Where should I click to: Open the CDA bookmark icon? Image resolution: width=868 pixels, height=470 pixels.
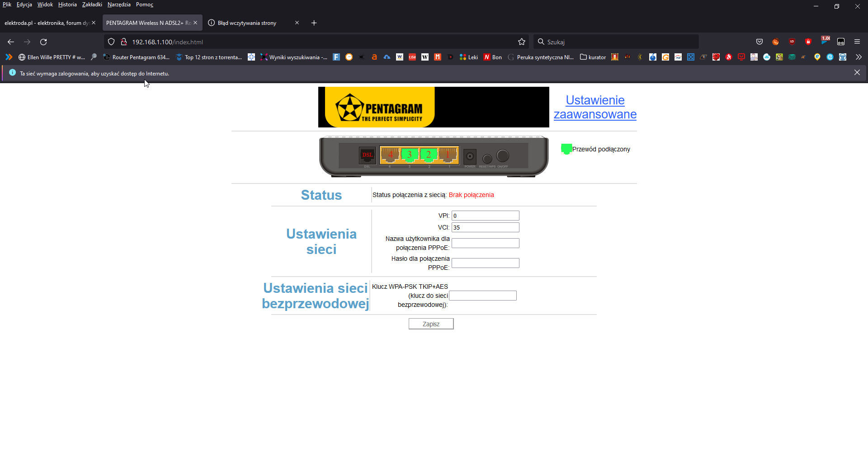[x=412, y=57]
